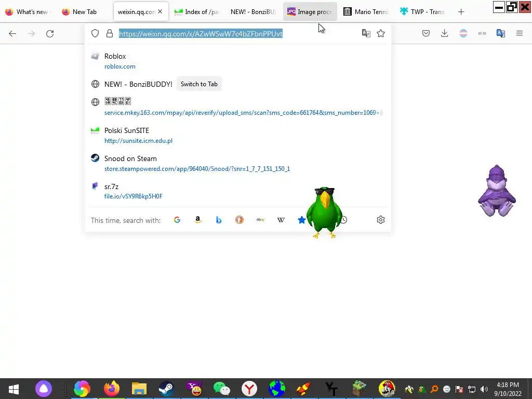
Task: Search in History with clock icon
Action: pos(343,220)
